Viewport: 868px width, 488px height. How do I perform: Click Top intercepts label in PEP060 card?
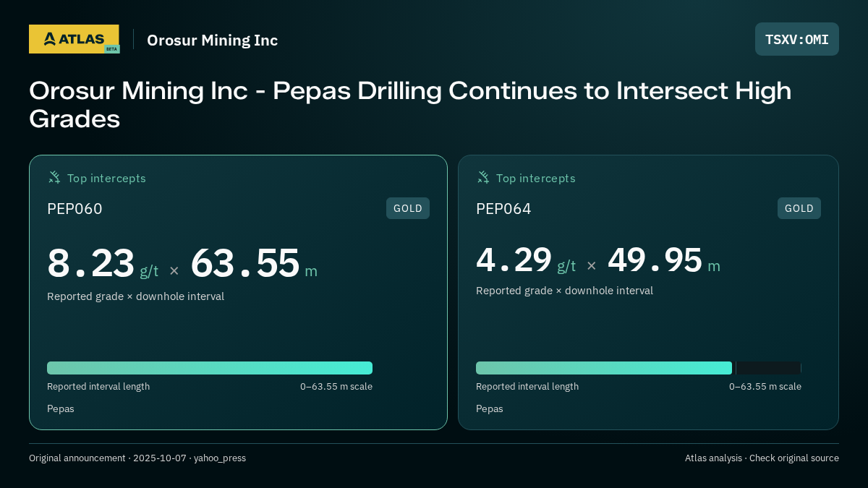pyautogui.click(x=106, y=178)
